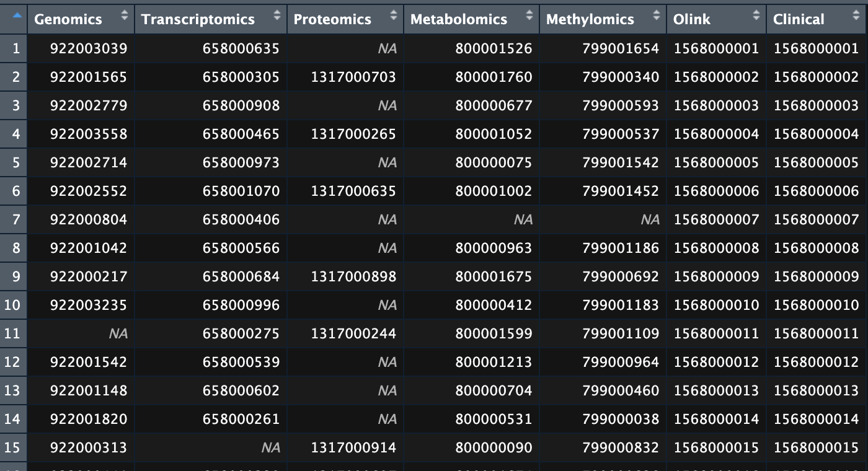Click the row-index sort arrow in header corner

pyautogui.click(x=16, y=15)
